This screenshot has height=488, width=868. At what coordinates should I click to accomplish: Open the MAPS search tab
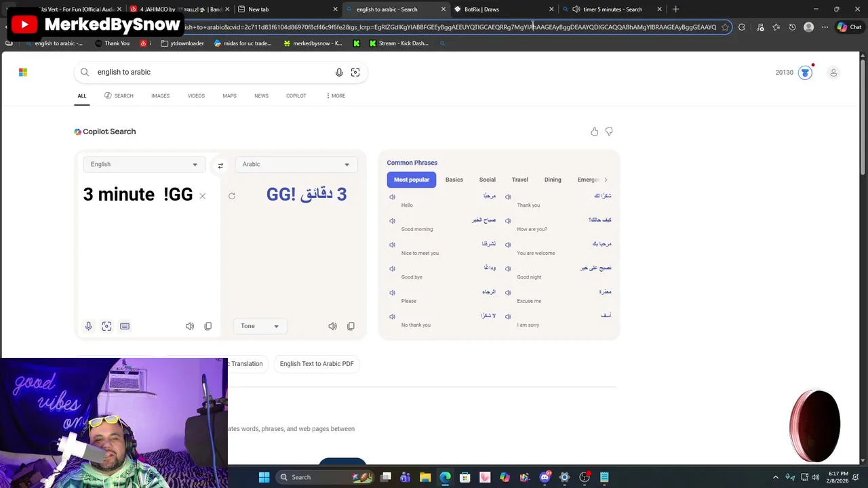coord(229,96)
